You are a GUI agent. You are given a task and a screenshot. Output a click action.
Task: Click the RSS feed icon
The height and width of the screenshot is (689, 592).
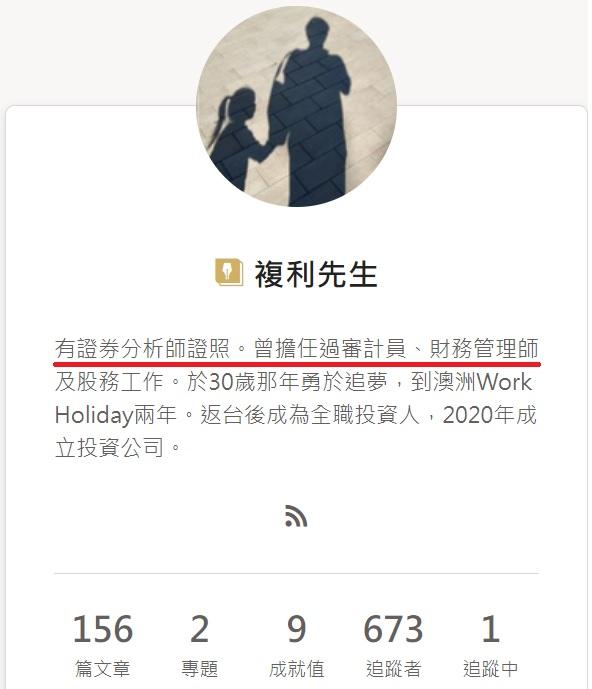pos(296,516)
